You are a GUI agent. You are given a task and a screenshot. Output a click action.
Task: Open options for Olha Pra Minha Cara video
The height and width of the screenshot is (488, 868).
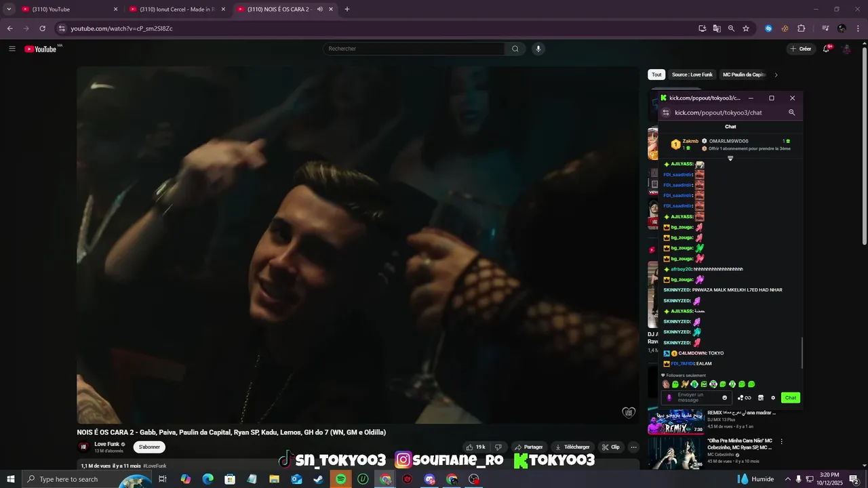(x=781, y=441)
